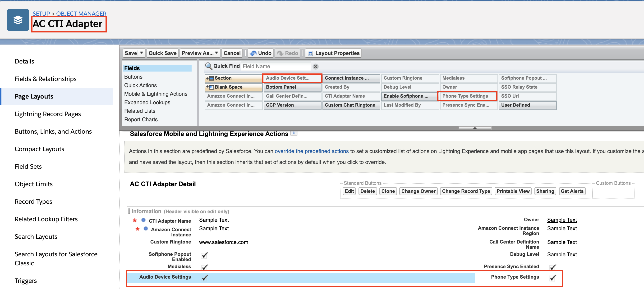Select the CCP Version palette field

(x=292, y=105)
